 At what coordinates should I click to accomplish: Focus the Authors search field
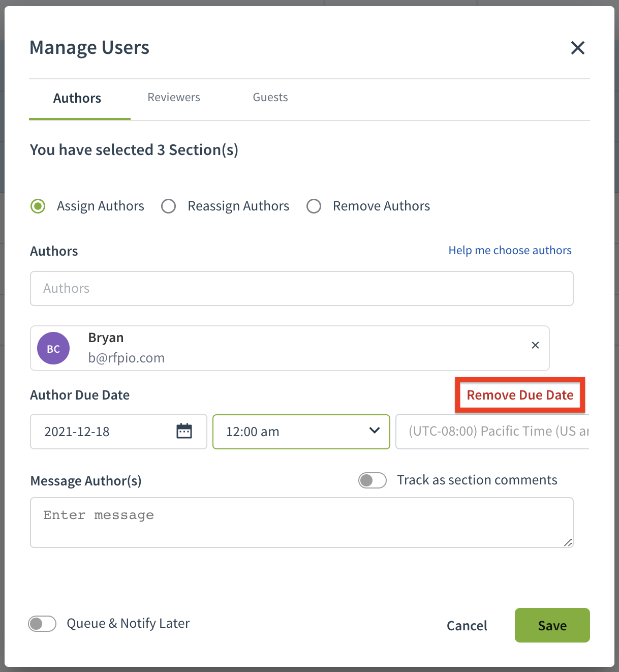click(x=302, y=288)
